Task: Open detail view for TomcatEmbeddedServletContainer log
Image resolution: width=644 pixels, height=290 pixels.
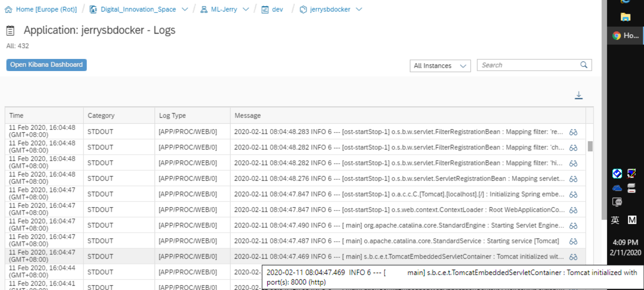Action: tap(573, 257)
